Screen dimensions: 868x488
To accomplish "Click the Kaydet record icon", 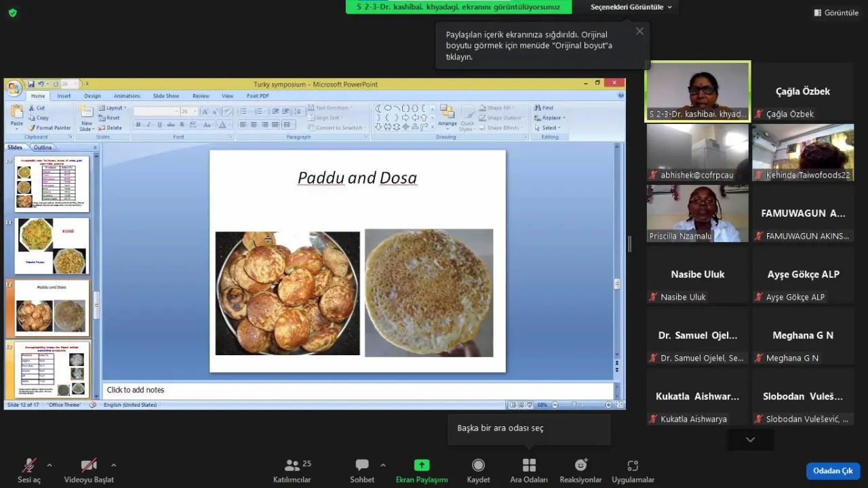I will [x=478, y=465].
